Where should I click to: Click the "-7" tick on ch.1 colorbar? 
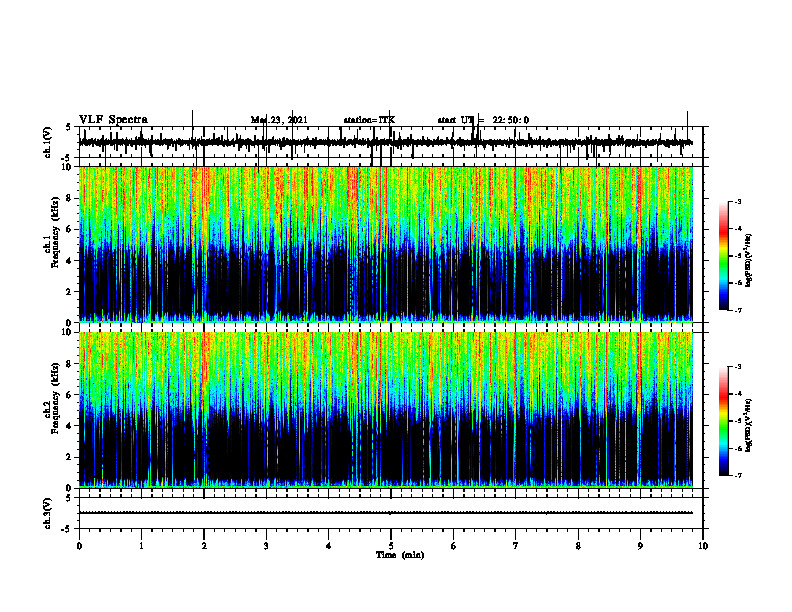(737, 310)
